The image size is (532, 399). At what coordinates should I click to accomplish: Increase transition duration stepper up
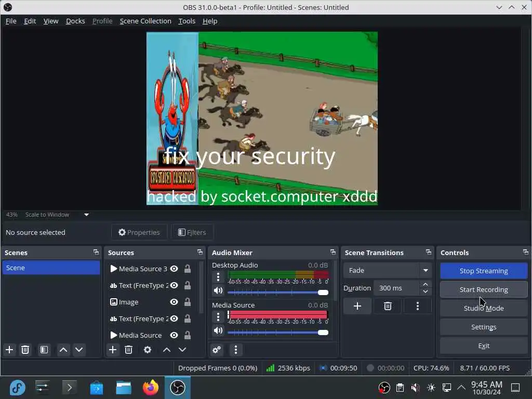(425, 284)
